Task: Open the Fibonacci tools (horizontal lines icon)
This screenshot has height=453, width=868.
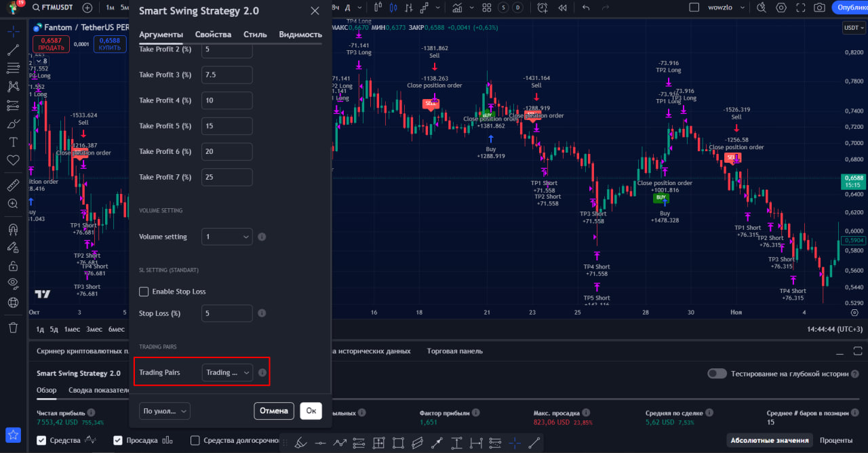Action: [x=13, y=68]
